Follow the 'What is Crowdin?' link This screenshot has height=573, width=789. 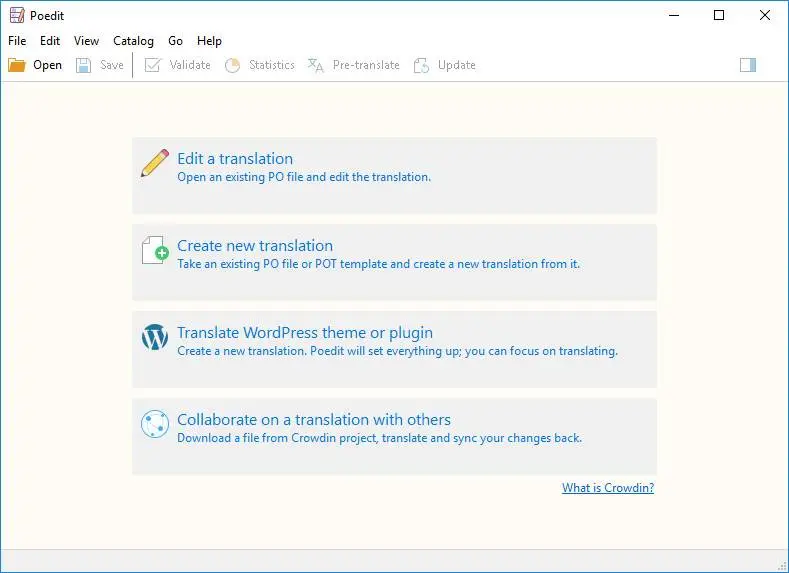pos(608,487)
